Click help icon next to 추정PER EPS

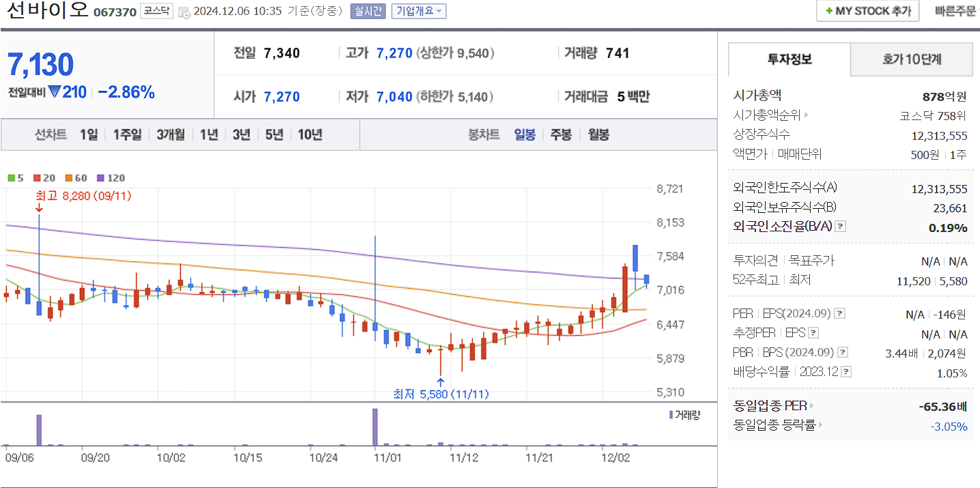tap(813, 334)
